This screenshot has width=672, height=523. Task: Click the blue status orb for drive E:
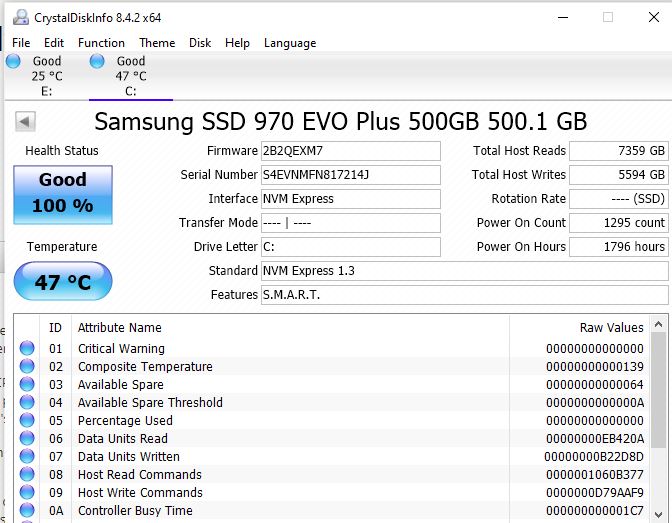13,61
